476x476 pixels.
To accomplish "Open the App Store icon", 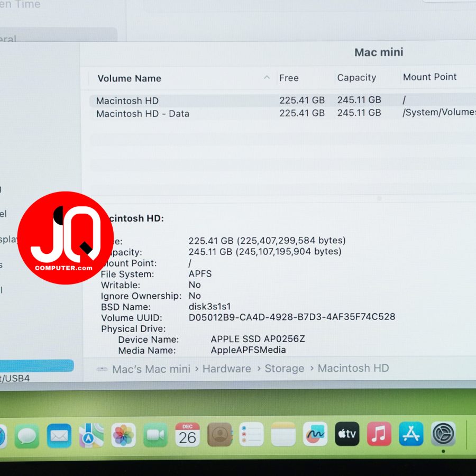I will pyautogui.click(x=411, y=434).
